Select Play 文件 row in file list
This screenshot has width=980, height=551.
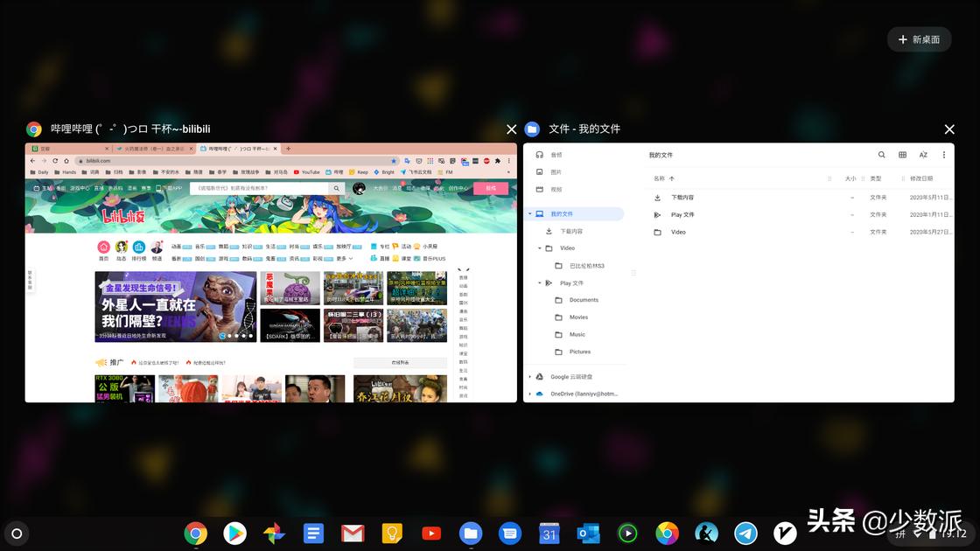[800, 215]
